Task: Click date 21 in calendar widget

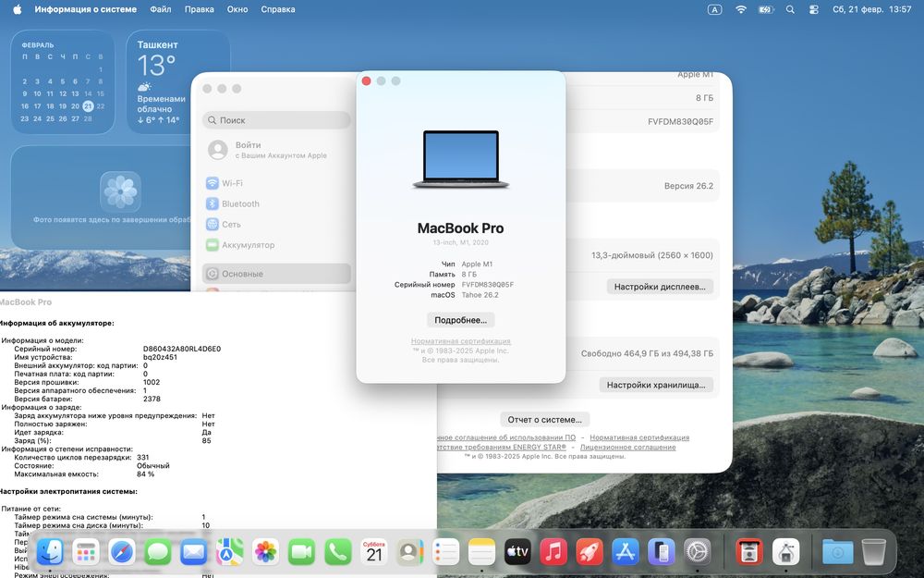Action: [88, 106]
